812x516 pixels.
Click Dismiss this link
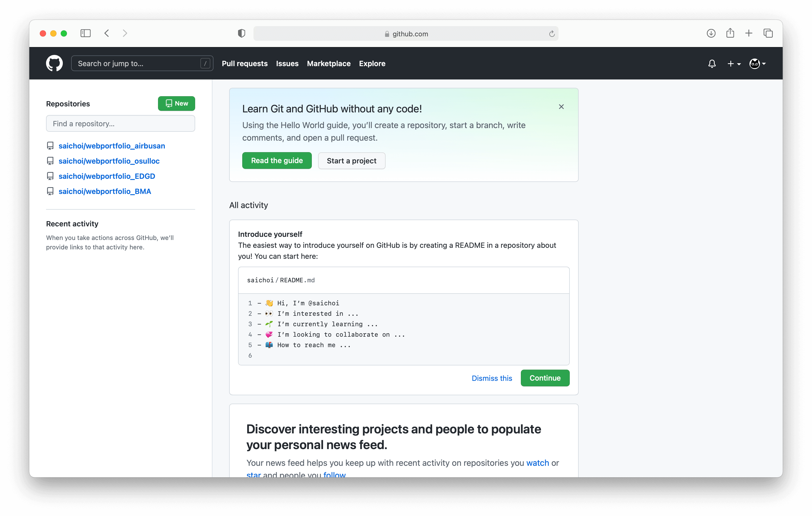[x=492, y=378]
